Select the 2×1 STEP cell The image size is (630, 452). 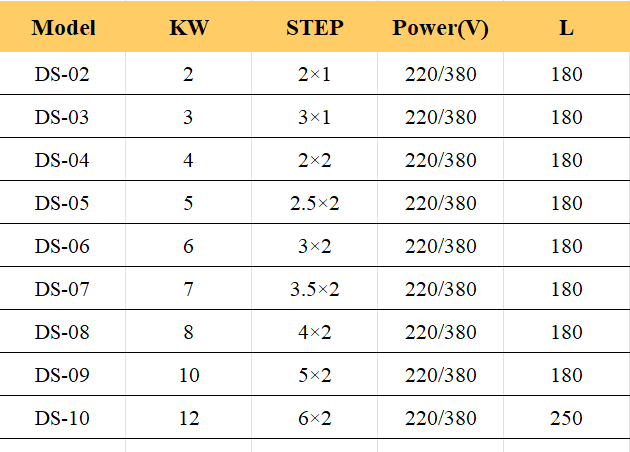[314, 74]
